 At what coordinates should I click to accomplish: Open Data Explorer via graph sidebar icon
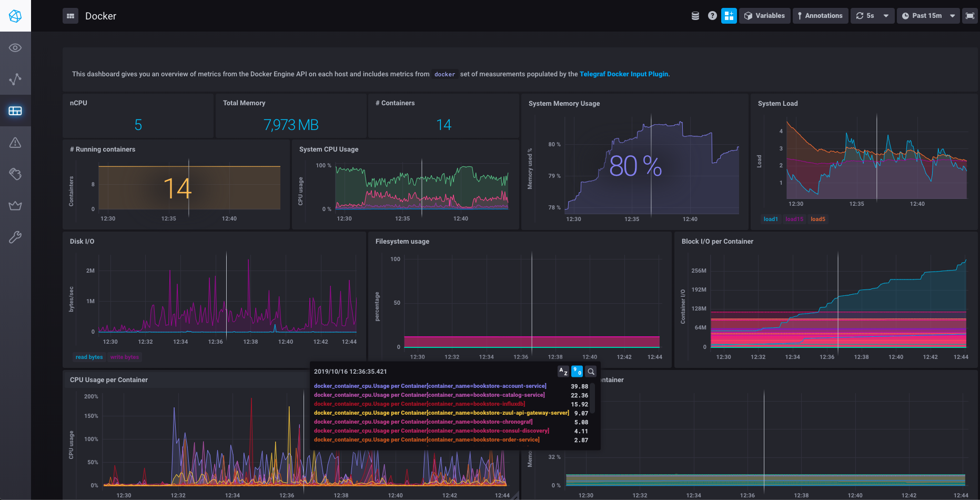click(x=15, y=79)
